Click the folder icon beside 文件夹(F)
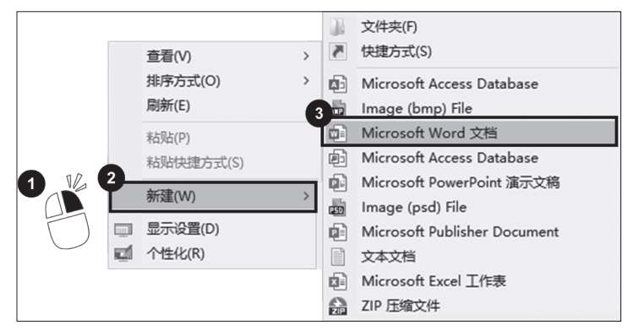Screen dimensions: 644x336 click(337, 27)
